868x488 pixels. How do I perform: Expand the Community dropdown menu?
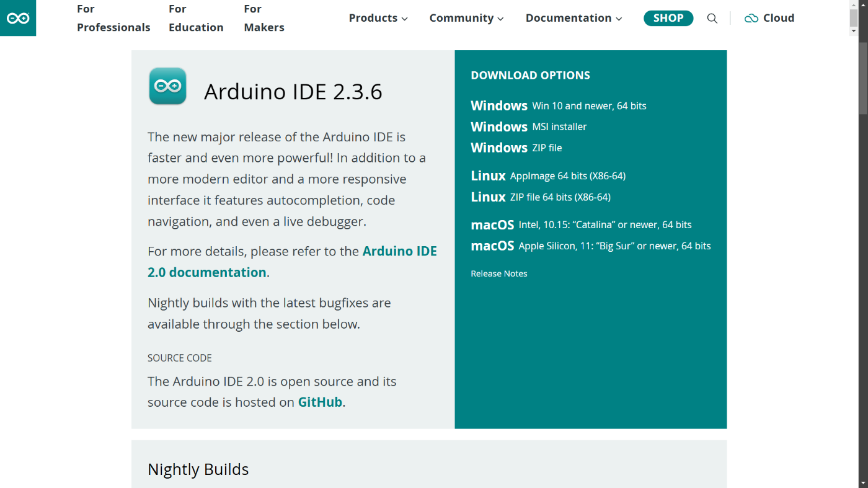[x=467, y=18]
